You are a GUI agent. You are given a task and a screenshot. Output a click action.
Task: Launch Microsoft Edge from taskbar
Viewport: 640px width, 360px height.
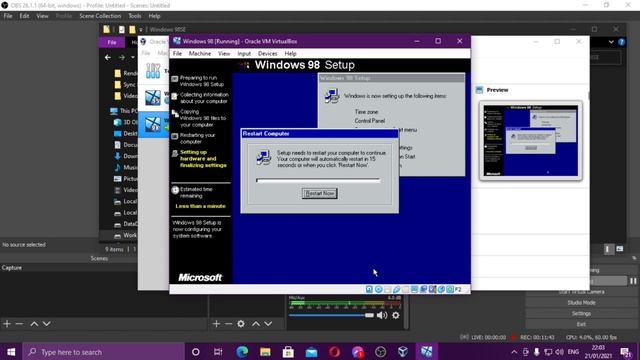[x=242, y=352]
